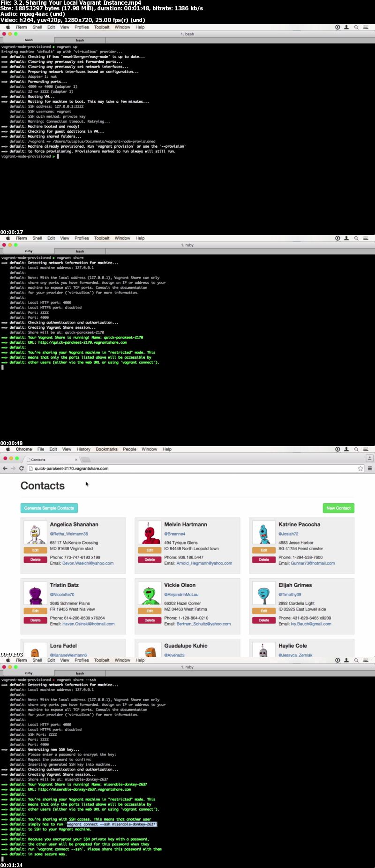Follow the @Retha_Weimann36 handle link
This screenshot has width=375, height=868.
click(x=69, y=534)
